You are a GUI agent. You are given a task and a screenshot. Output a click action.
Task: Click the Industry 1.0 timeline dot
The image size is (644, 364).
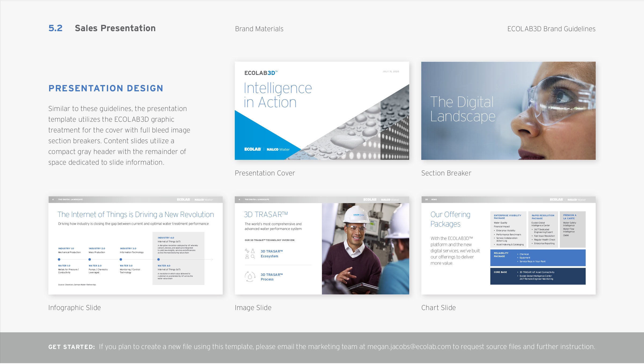coord(59,260)
